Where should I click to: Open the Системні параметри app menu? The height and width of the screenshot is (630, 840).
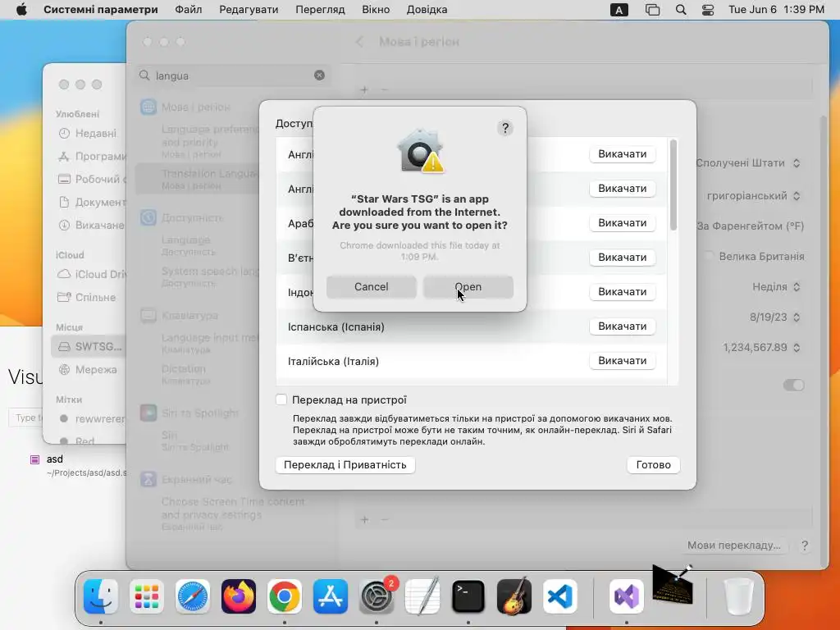coord(101,10)
